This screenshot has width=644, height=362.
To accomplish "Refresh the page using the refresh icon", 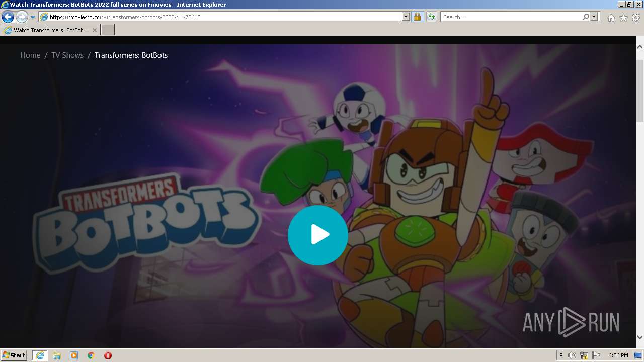I will pos(431,17).
